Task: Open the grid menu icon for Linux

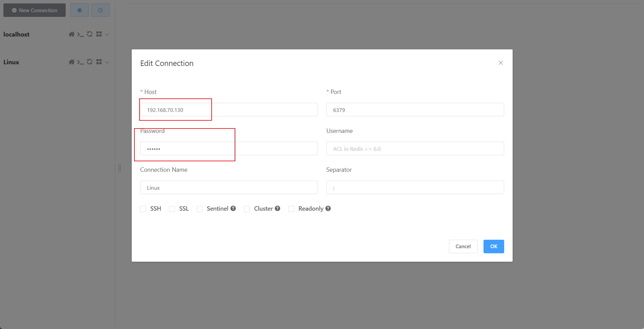Action: [99, 62]
